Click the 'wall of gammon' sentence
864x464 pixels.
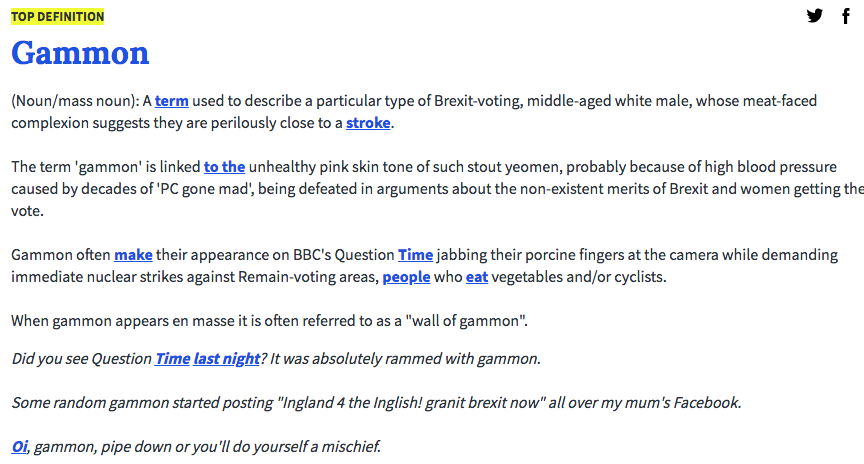point(268,321)
